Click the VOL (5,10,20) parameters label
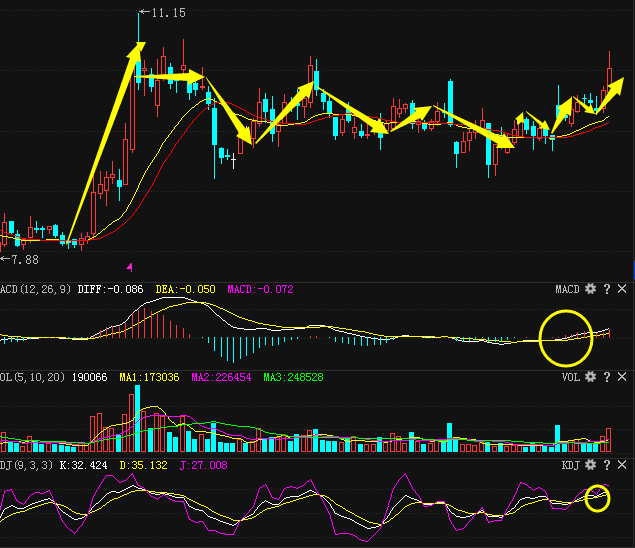The width and height of the screenshot is (635, 548). (x=32, y=377)
